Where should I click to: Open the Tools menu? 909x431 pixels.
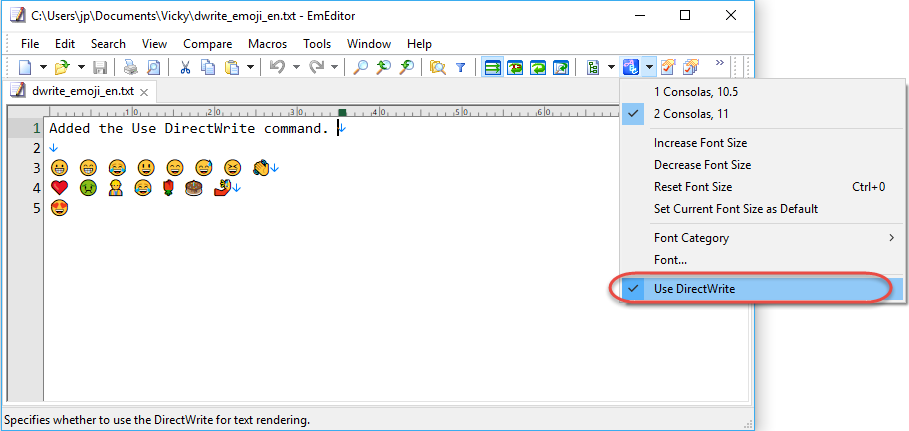tap(317, 44)
